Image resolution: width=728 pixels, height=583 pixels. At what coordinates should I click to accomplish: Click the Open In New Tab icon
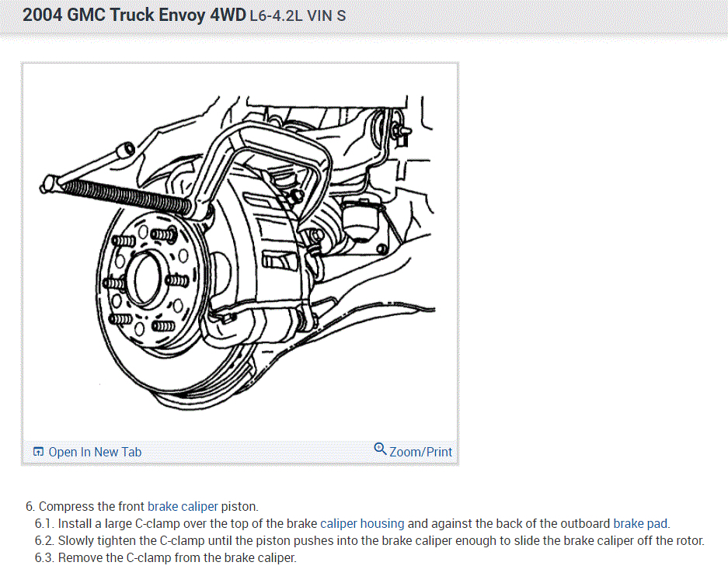coord(39,452)
